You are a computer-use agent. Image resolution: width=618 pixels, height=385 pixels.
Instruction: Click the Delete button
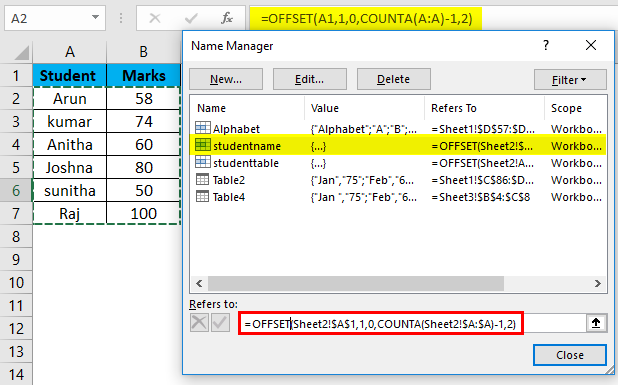coord(393,79)
